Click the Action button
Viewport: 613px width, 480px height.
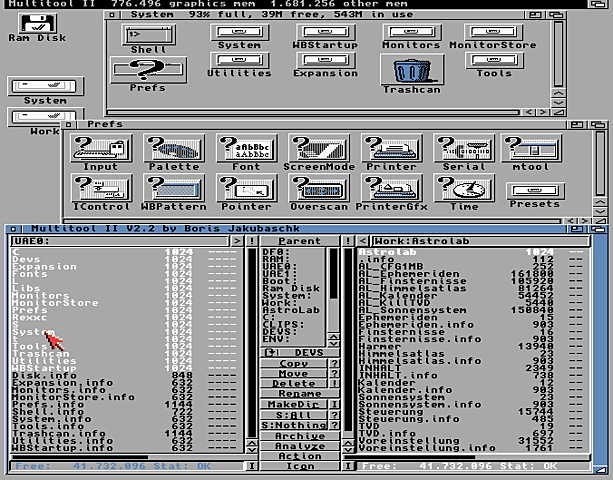point(299,456)
